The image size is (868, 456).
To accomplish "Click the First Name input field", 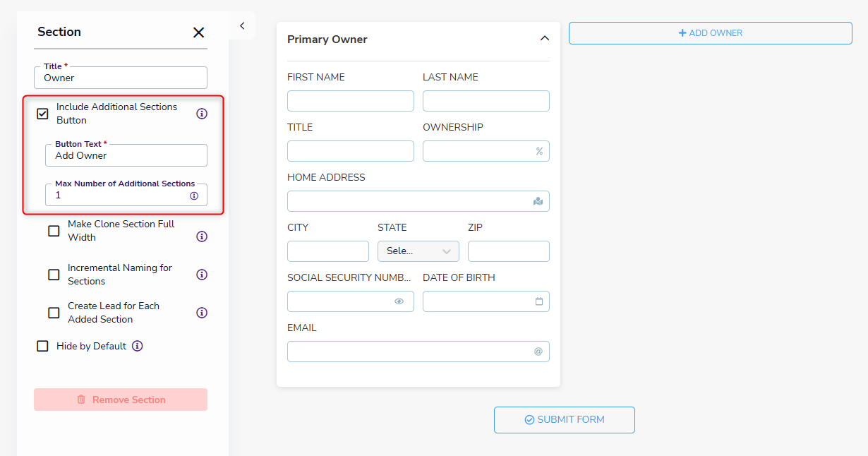I will pos(350,101).
